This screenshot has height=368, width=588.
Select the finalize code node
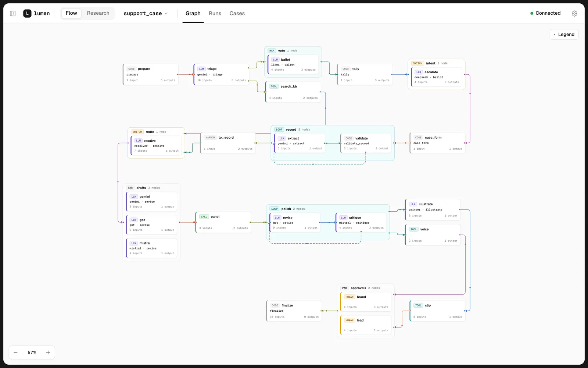[294, 311]
